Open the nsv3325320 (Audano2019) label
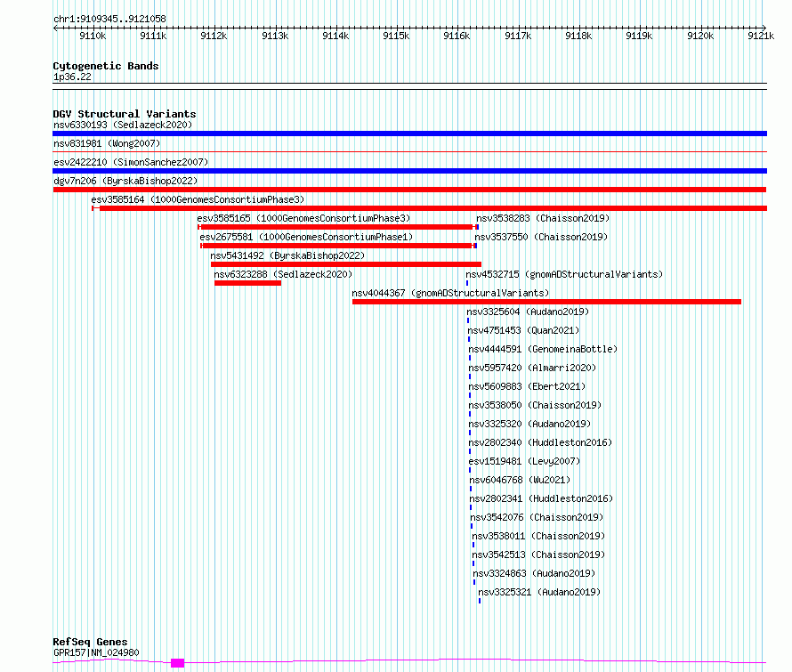The image size is (792, 672). [x=529, y=424]
